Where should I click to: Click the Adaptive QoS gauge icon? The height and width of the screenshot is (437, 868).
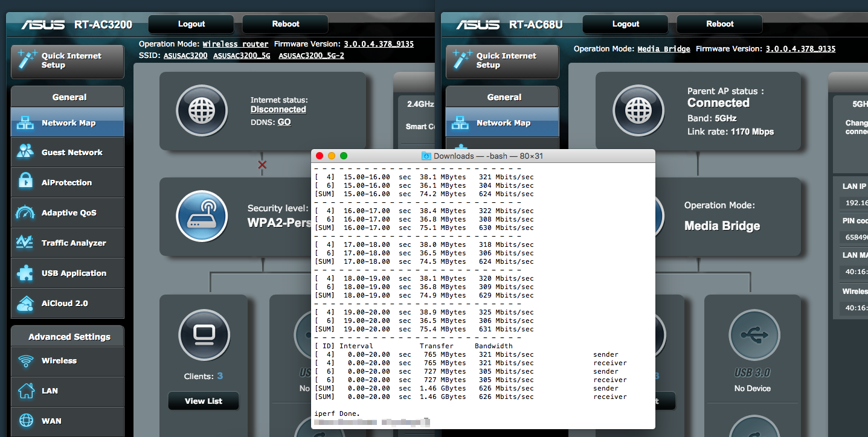(x=25, y=212)
